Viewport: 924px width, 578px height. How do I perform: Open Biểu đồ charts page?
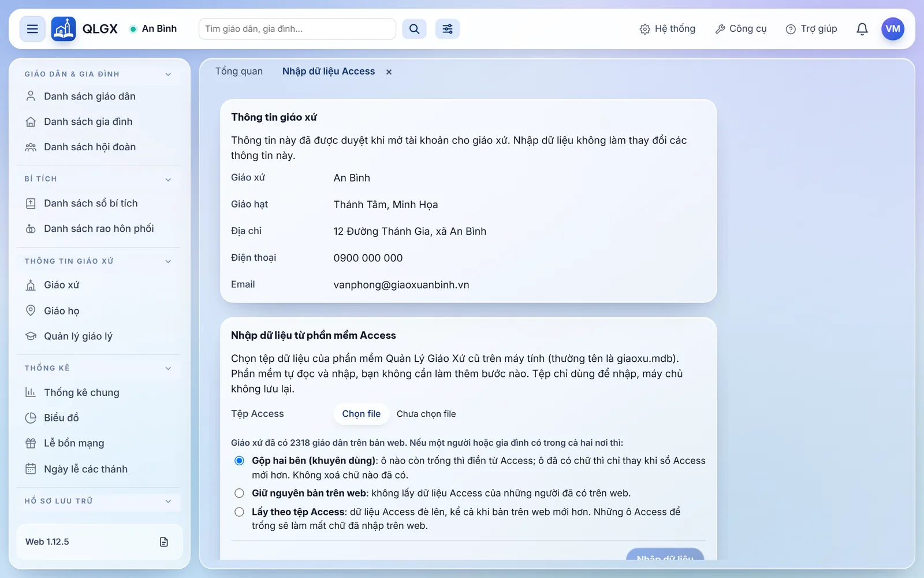point(99,418)
